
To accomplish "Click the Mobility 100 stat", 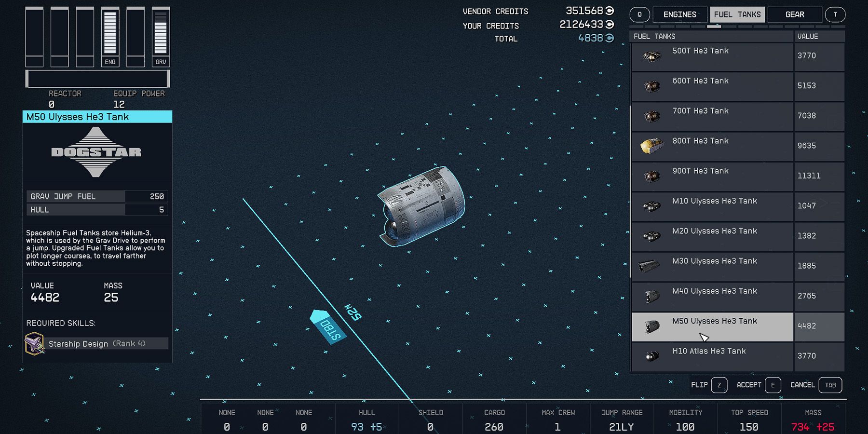I will point(685,420).
